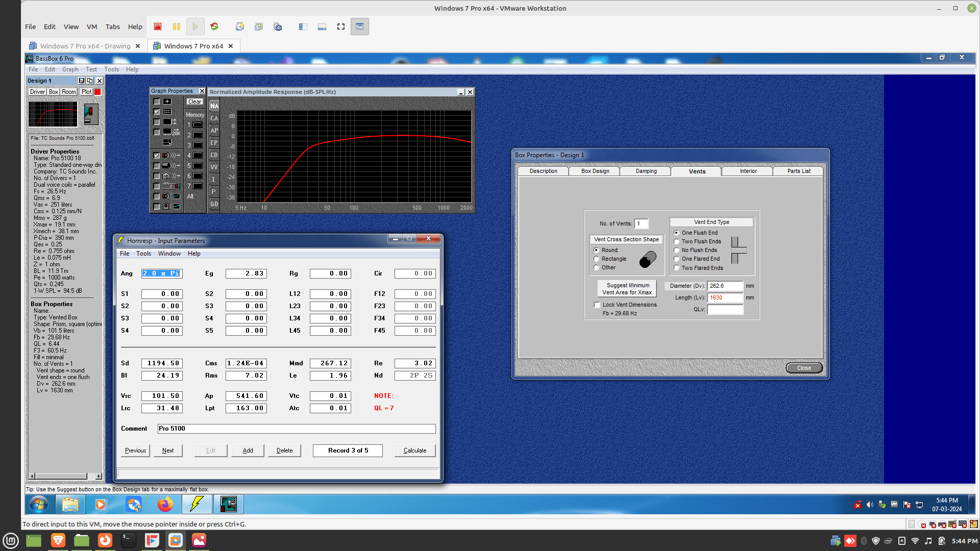Click the Previous record button in Hornresp

(135, 450)
